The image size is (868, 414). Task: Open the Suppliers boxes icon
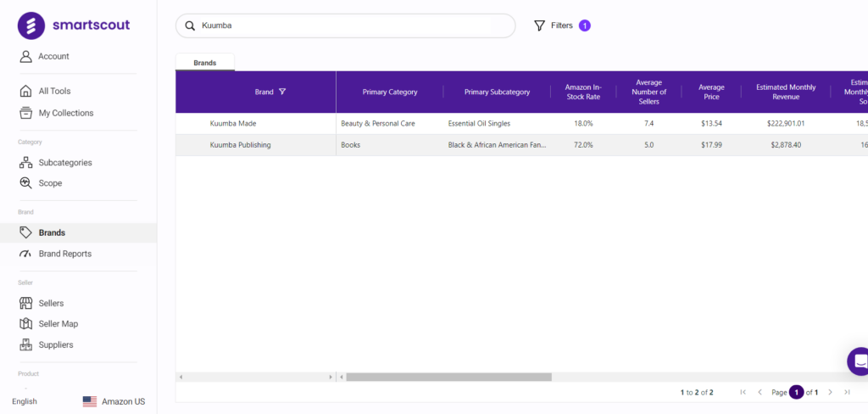[x=25, y=344]
